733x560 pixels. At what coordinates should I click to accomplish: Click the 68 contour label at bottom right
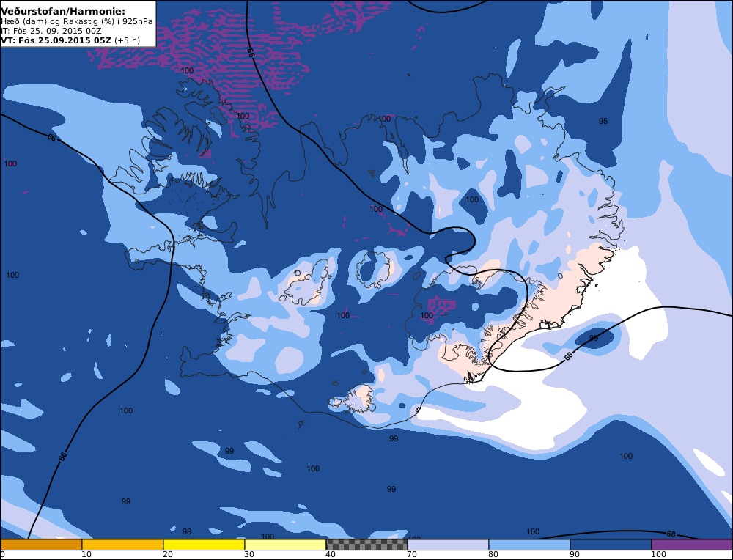pyautogui.click(x=671, y=534)
